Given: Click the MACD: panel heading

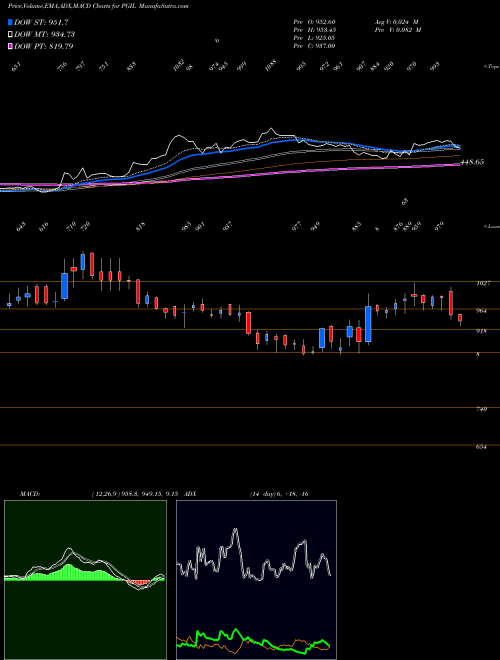Looking at the screenshot, I should (x=30, y=494).
